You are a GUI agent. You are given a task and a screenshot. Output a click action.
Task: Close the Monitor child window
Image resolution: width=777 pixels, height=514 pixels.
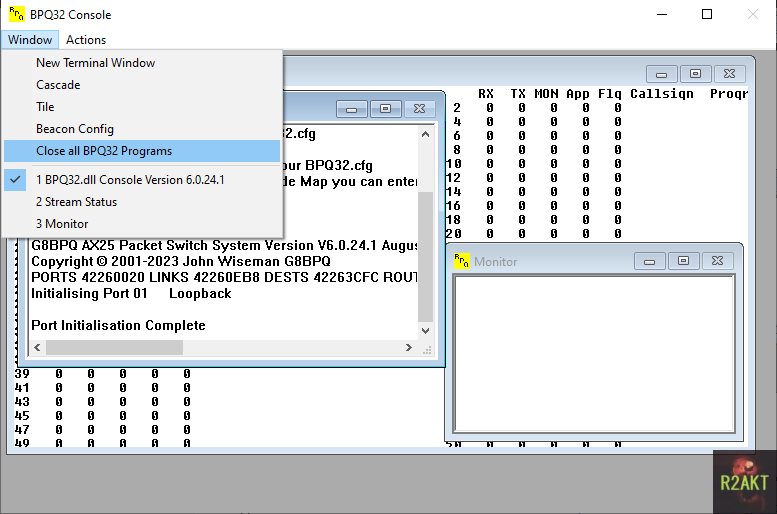[x=717, y=261]
